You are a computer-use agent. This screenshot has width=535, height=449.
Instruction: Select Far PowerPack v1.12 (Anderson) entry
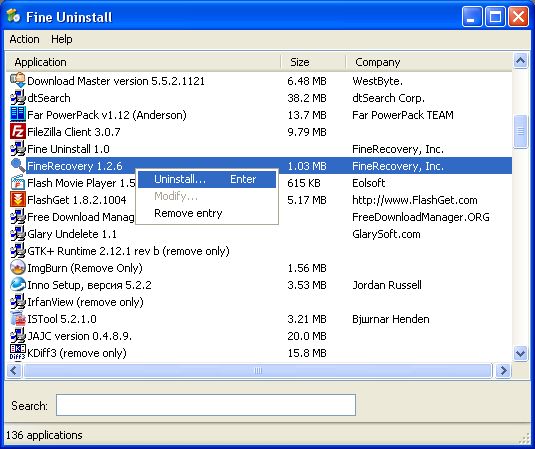tap(107, 115)
